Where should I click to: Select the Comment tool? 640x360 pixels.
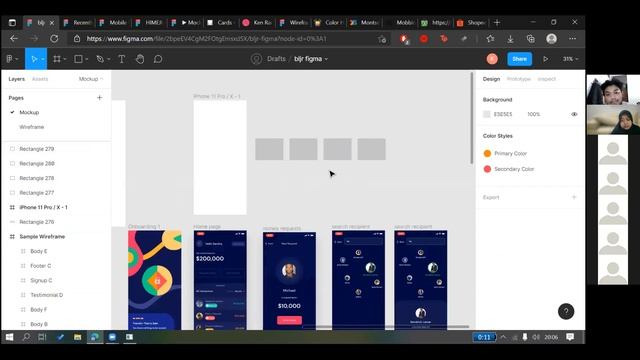point(158,59)
